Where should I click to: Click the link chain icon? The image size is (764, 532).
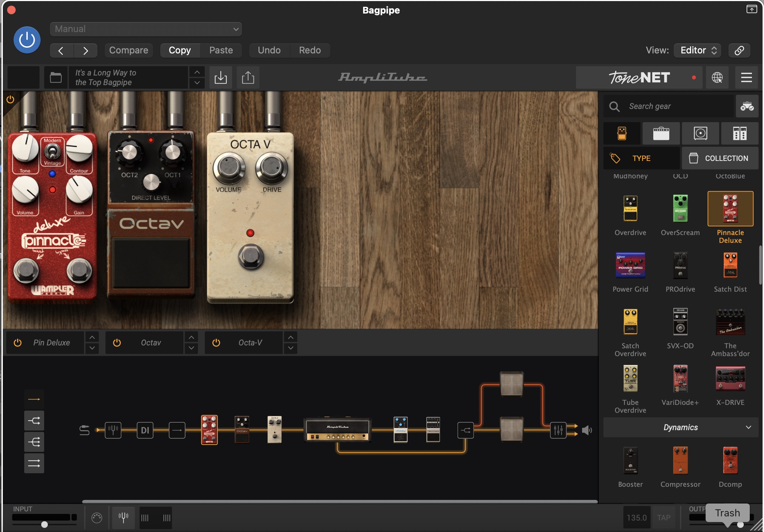tap(739, 50)
